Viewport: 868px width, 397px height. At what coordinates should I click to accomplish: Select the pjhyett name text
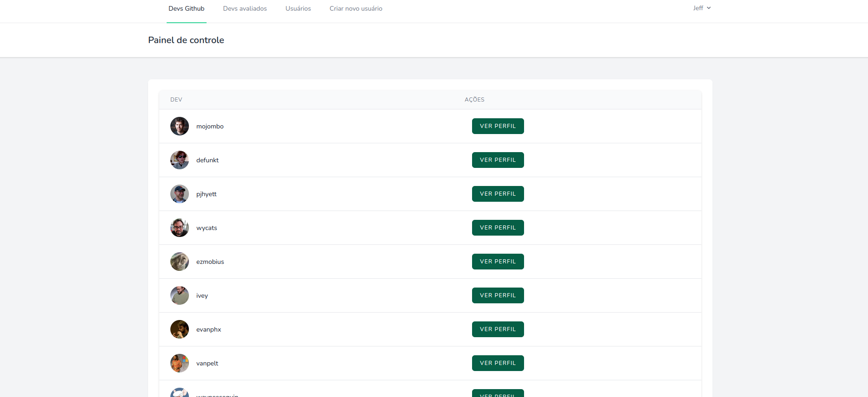206,194
